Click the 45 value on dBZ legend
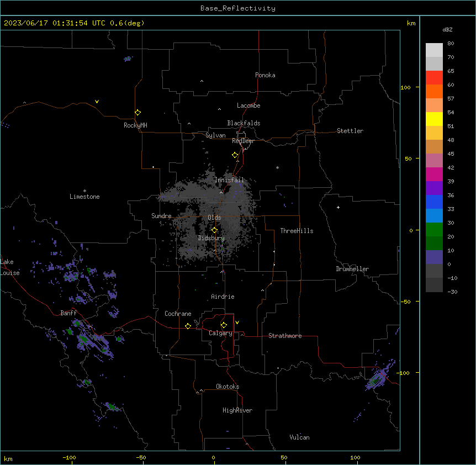Image resolution: width=476 pixels, height=465 pixels. click(451, 154)
